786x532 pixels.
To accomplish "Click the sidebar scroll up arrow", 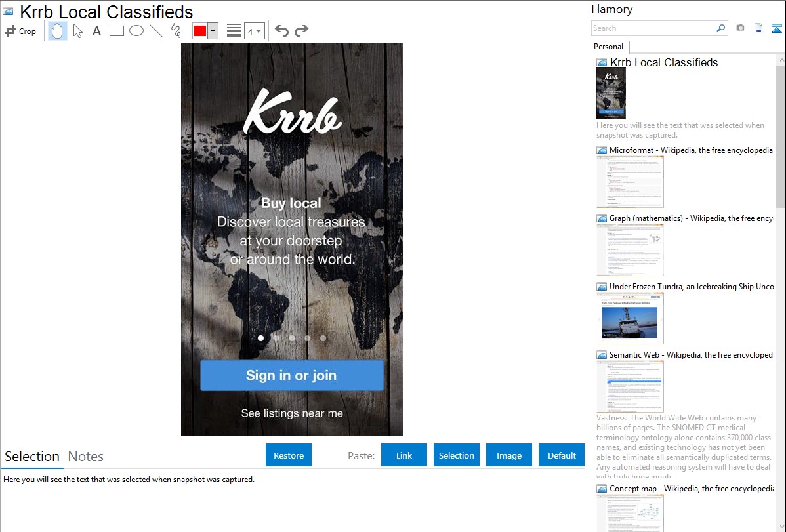I will [x=781, y=60].
